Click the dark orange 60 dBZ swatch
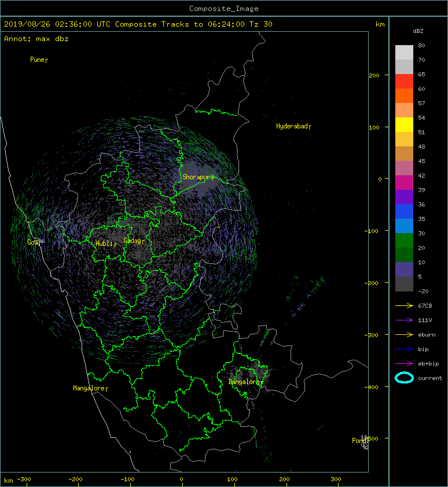The width and height of the screenshot is (448, 487). (404, 95)
